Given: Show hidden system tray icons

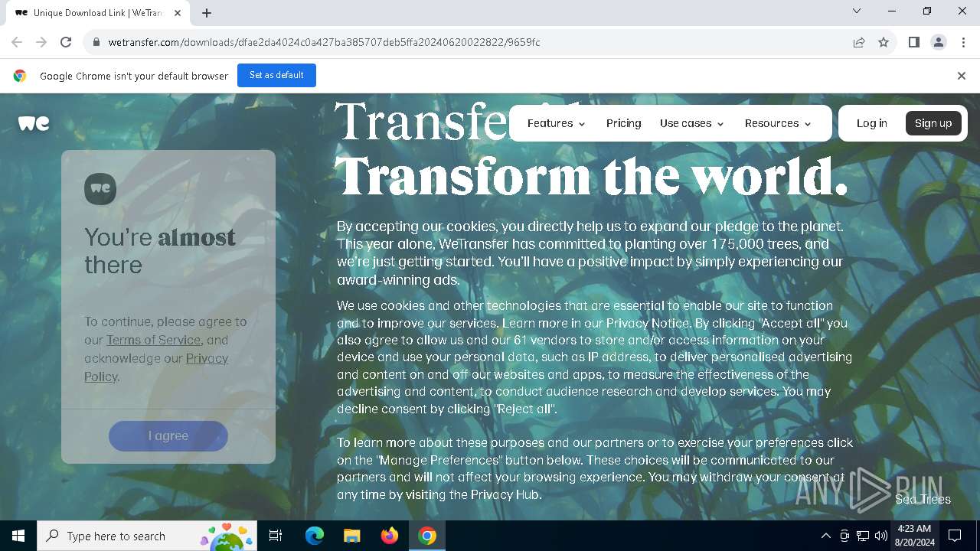Looking at the screenshot, I should pos(825,536).
